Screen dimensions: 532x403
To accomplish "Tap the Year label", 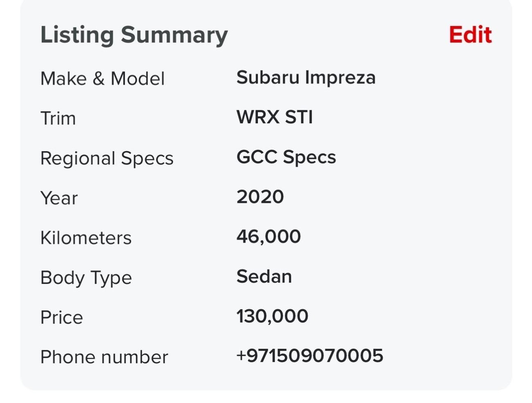I will tap(59, 198).
